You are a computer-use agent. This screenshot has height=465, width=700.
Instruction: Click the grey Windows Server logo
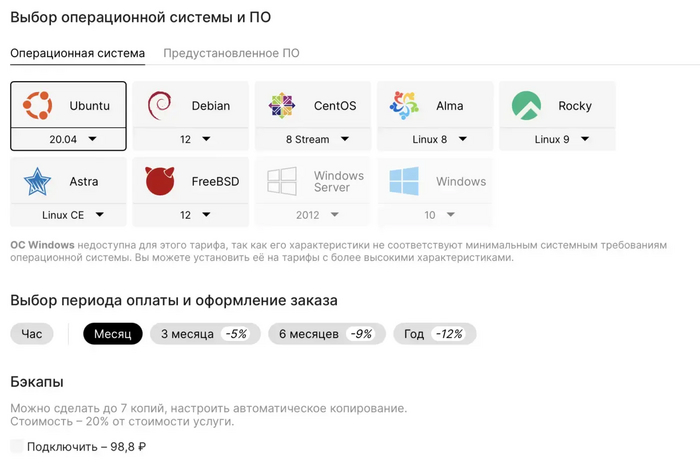pyautogui.click(x=282, y=181)
